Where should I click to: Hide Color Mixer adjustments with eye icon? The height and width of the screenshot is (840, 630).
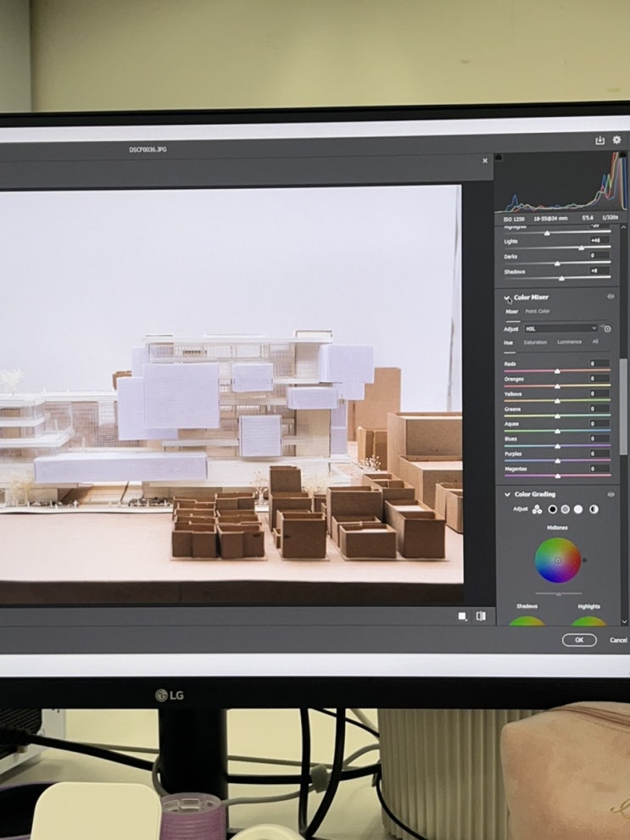coord(610,297)
